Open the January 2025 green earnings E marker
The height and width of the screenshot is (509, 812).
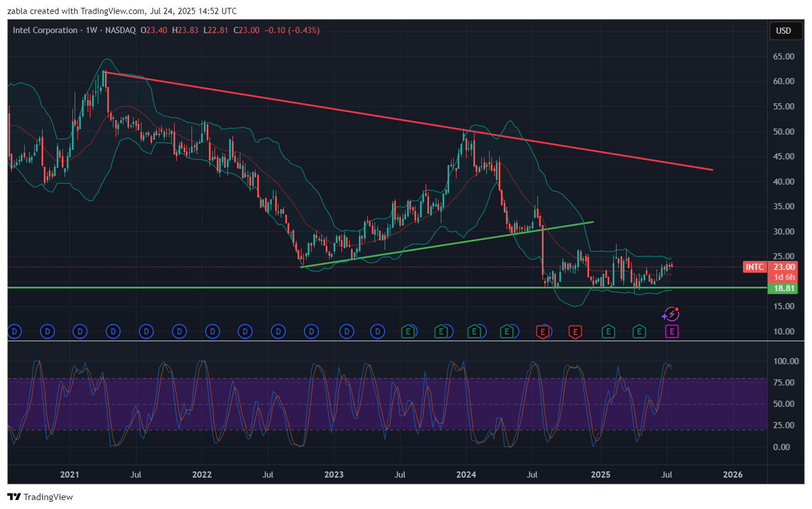click(x=608, y=332)
